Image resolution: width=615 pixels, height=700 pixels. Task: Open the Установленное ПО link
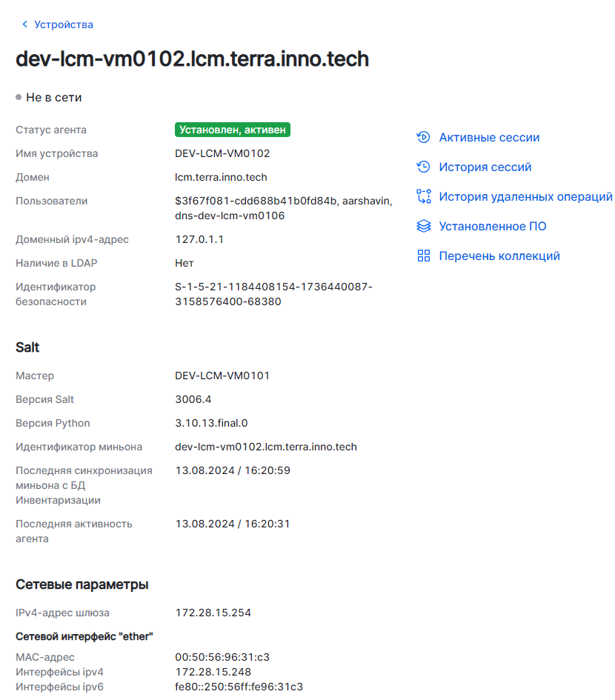(x=493, y=226)
